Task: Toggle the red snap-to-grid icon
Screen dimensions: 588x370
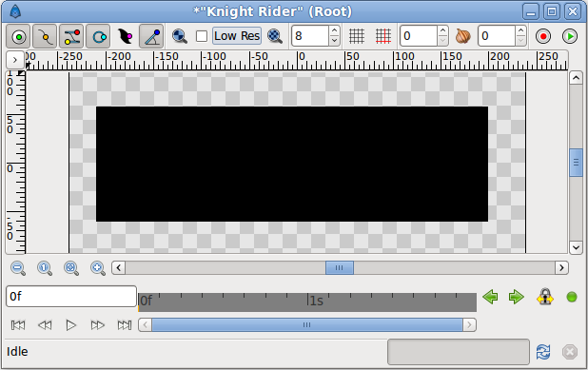Action: tap(383, 36)
